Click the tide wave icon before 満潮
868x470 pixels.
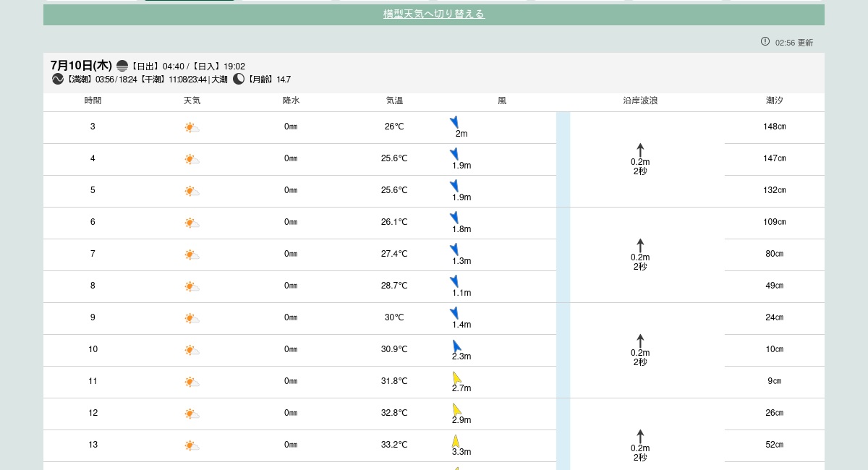pos(58,79)
